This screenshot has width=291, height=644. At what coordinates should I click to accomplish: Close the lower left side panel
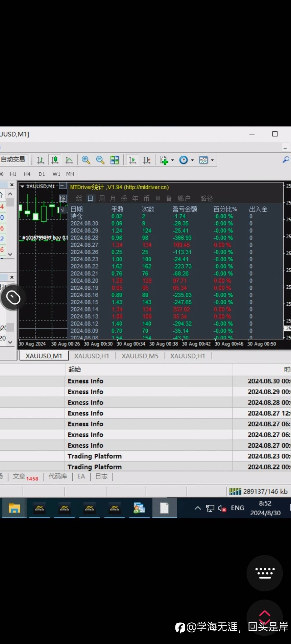[12, 277]
